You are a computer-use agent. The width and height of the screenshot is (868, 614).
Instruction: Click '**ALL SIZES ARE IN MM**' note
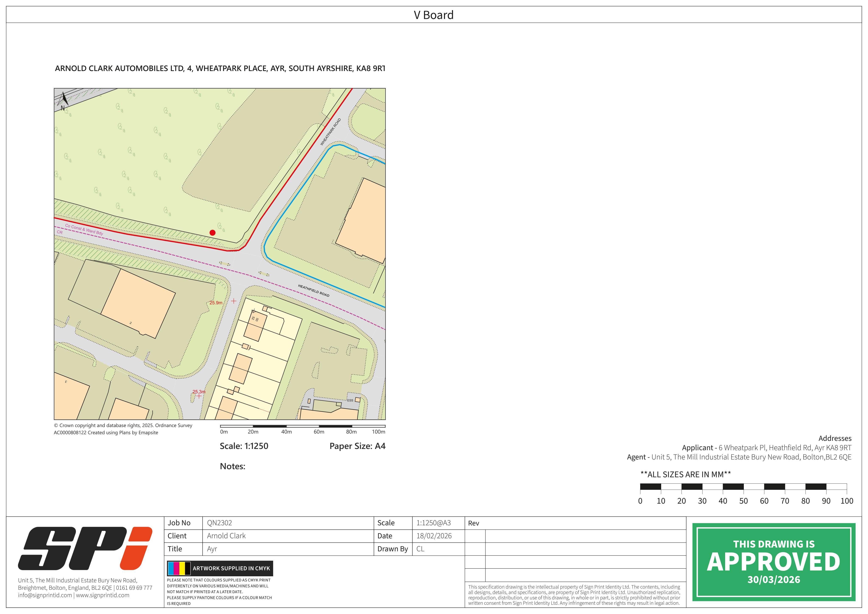click(685, 475)
